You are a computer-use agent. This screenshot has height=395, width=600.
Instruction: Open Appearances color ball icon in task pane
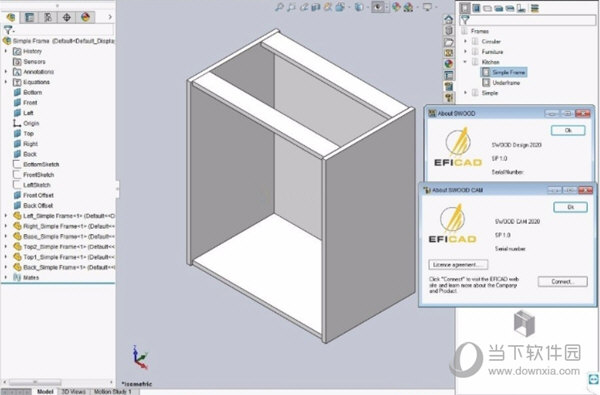pos(449,64)
